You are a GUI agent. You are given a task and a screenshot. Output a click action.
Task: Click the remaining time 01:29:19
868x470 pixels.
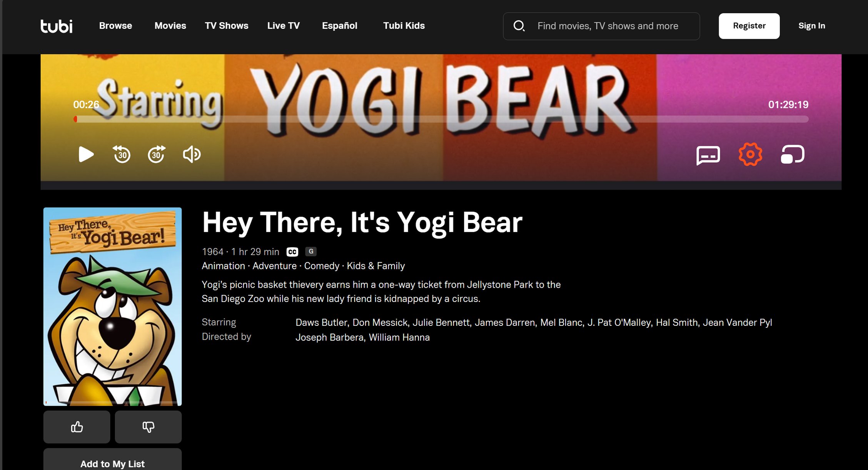(x=788, y=105)
